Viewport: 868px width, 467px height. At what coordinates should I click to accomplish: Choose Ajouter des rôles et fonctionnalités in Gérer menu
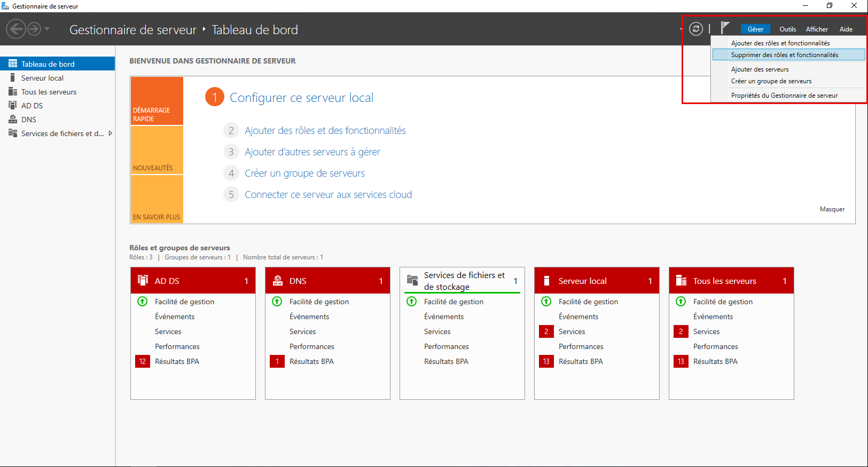788,43
